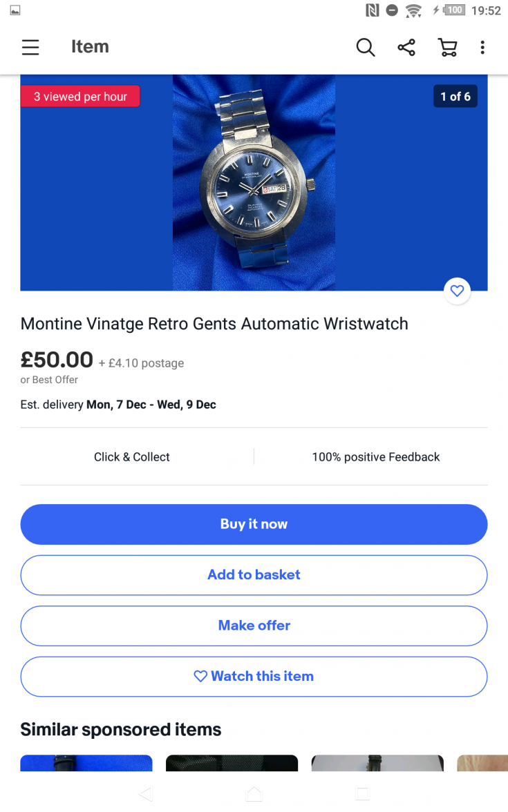Toggle Watch this item
This screenshot has height=812, width=508.
click(x=254, y=677)
